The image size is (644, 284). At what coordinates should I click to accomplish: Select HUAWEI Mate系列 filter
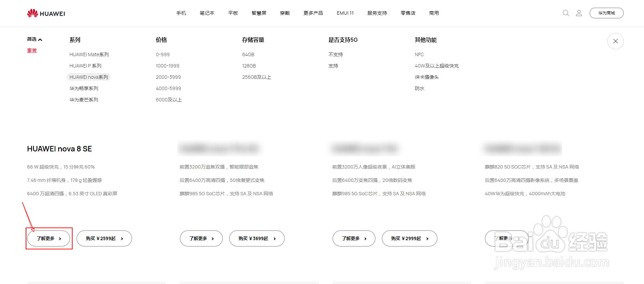(89, 54)
